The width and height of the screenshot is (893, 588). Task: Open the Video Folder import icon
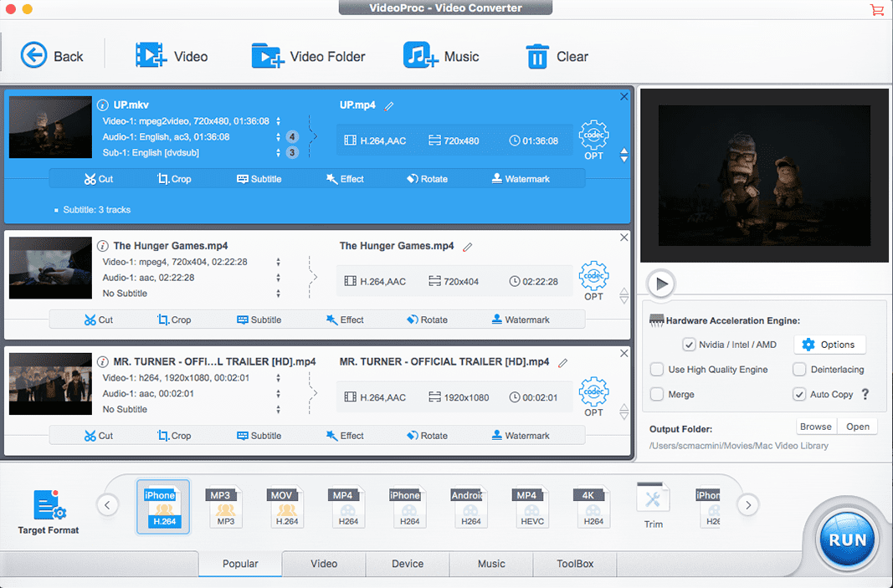(268, 56)
